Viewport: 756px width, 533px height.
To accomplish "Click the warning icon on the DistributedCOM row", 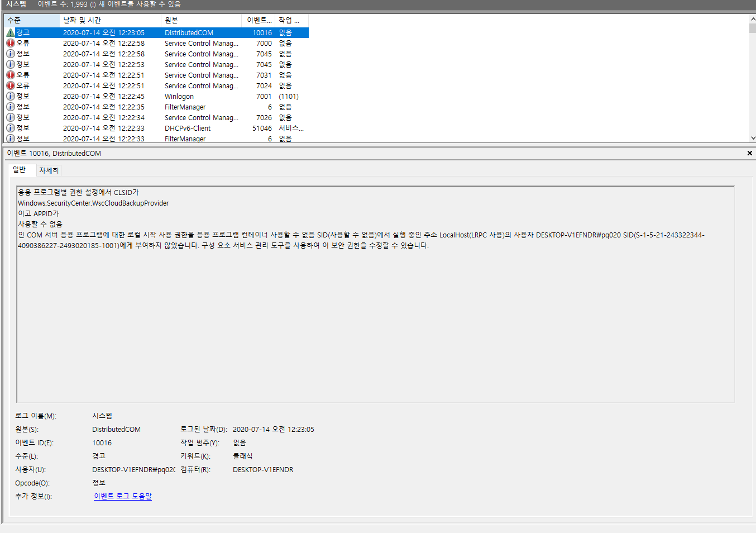I will coord(11,33).
